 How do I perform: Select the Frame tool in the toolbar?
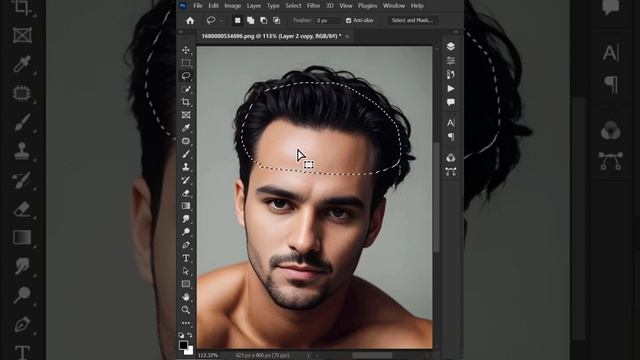186,115
